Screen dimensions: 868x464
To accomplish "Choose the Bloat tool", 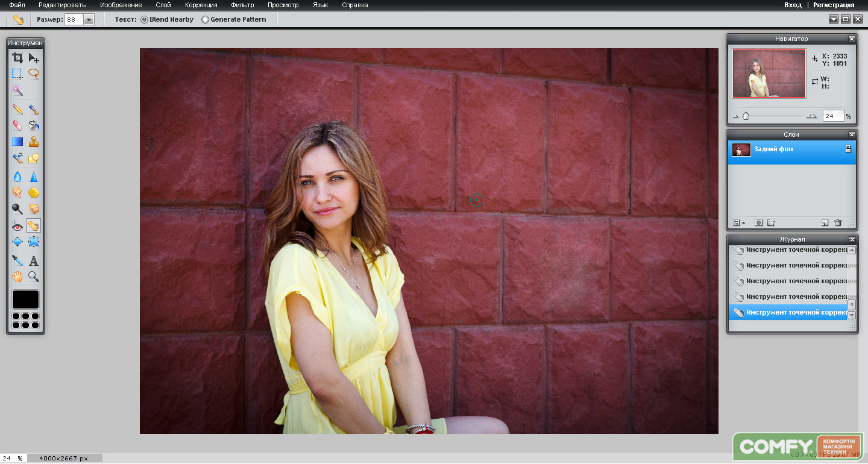I will click(17, 242).
